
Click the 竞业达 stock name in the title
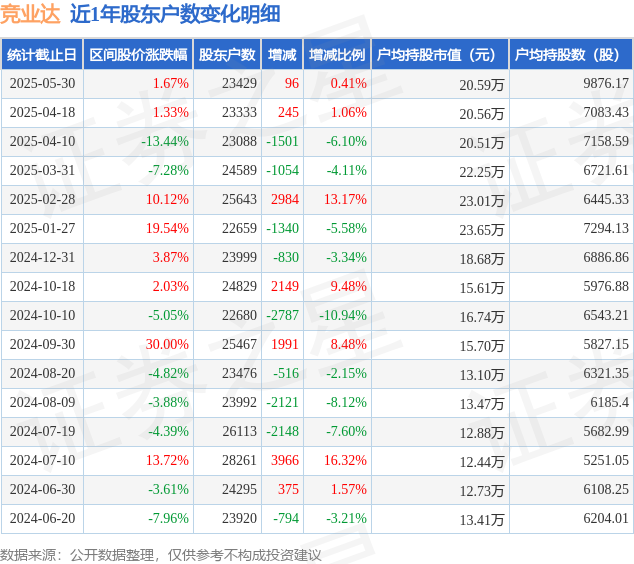[x=30, y=15]
